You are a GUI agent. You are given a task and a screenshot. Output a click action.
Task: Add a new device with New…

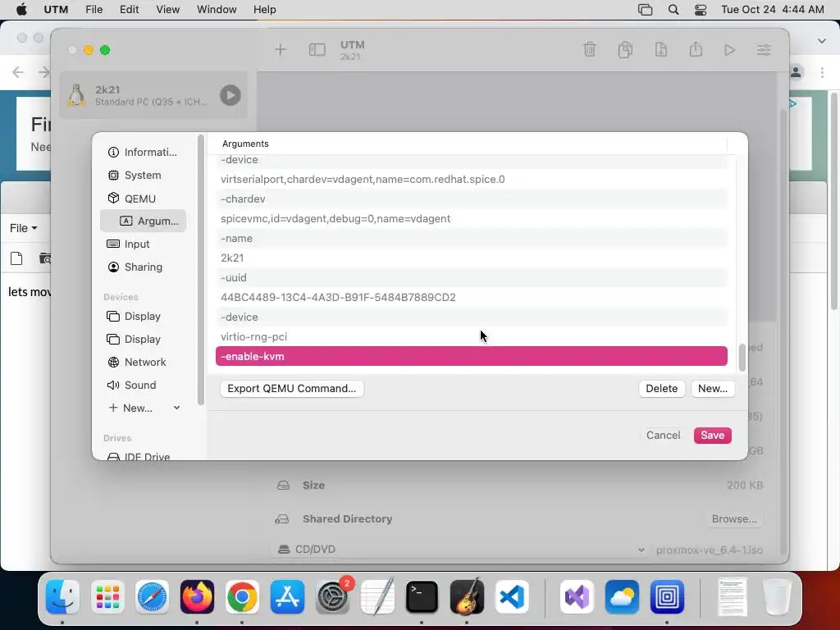coord(130,409)
